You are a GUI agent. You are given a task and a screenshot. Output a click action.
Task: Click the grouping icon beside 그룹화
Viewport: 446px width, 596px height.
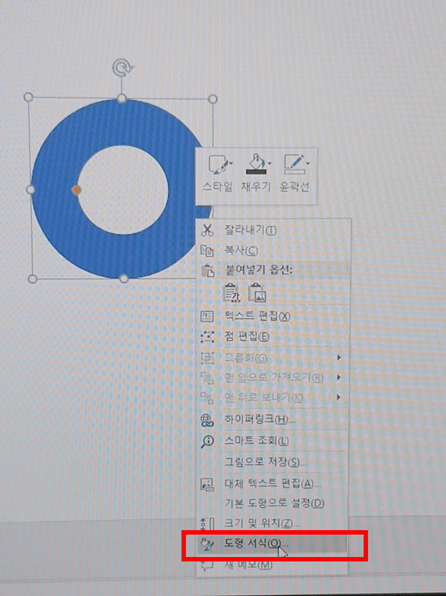coord(207,358)
